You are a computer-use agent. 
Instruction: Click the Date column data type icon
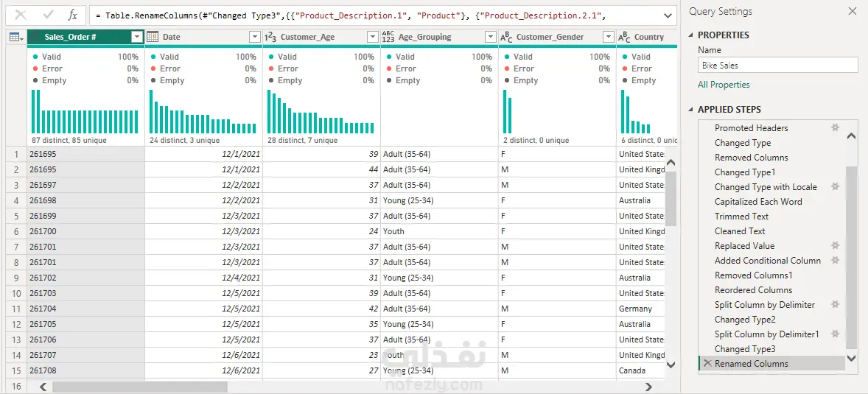[x=153, y=37]
